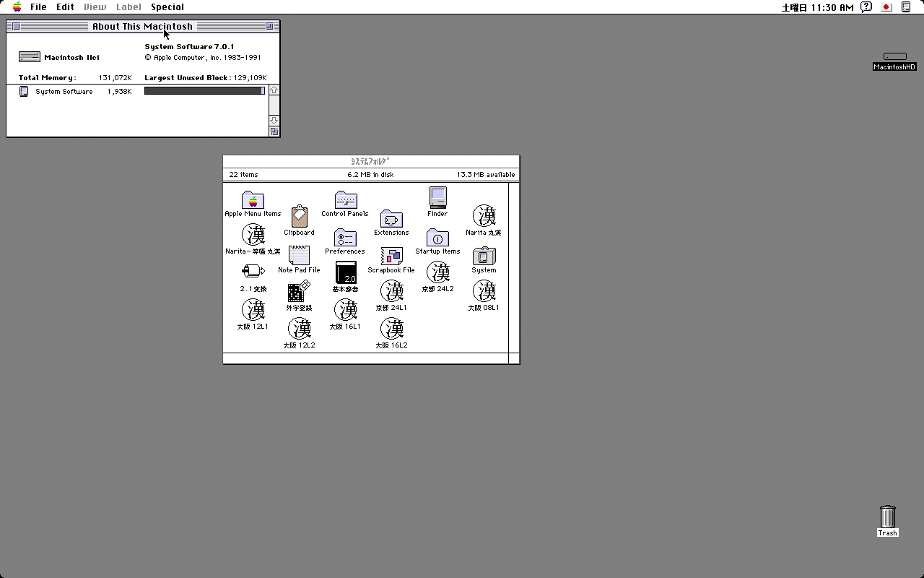The width and height of the screenshot is (924, 578).
Task: Select the Trash icon
Action: [x=888, y=517]
